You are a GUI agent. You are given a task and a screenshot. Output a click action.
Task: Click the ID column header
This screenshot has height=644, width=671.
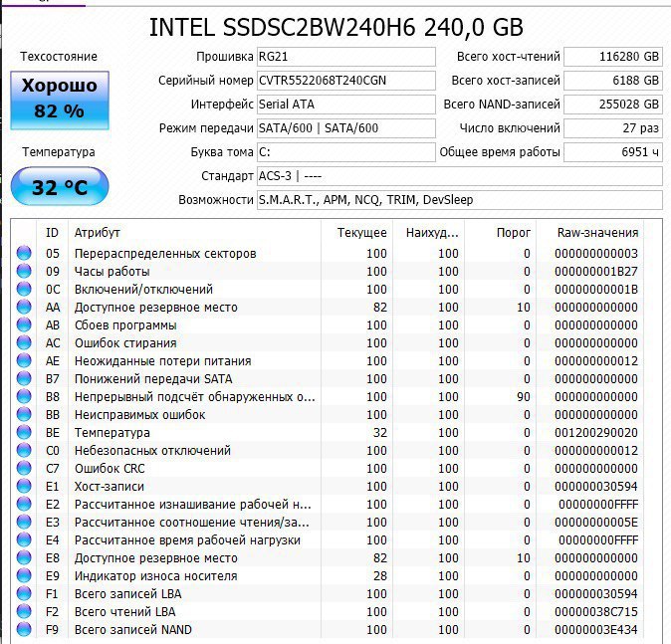[x=52, y=233]
